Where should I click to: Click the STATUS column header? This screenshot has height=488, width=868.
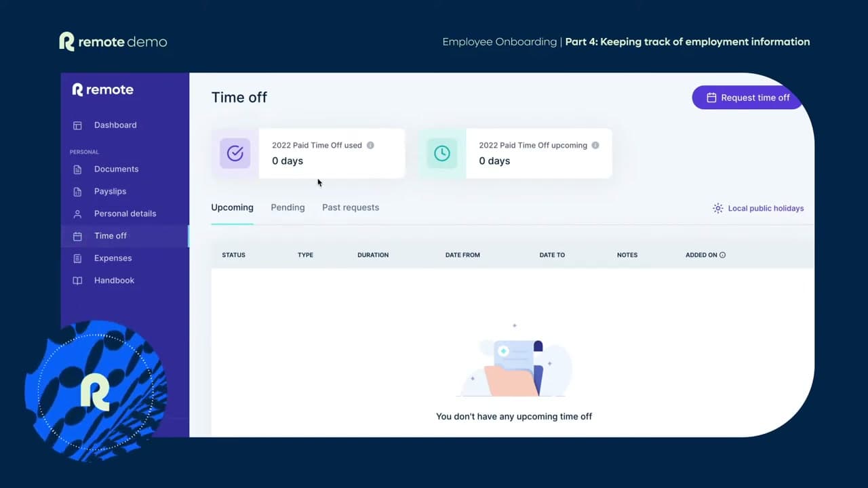coord(233,256)
